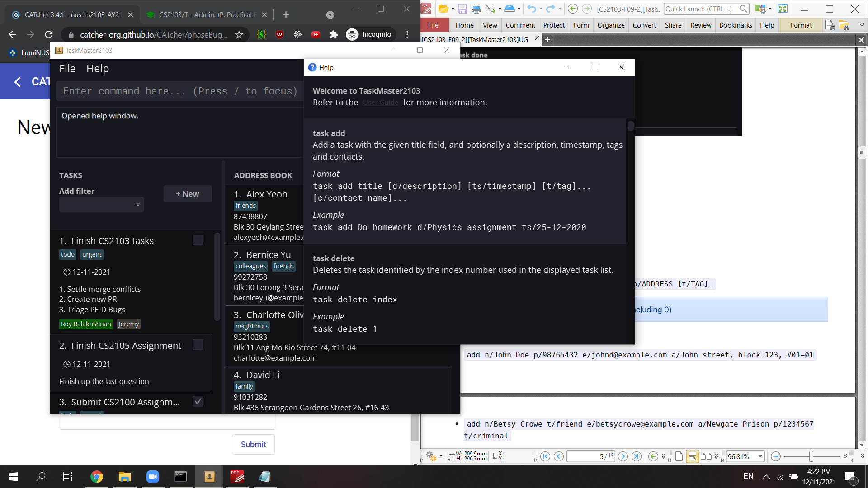Focus the Enter command here input field
The image size is (868, 488).
click(180, 91)
